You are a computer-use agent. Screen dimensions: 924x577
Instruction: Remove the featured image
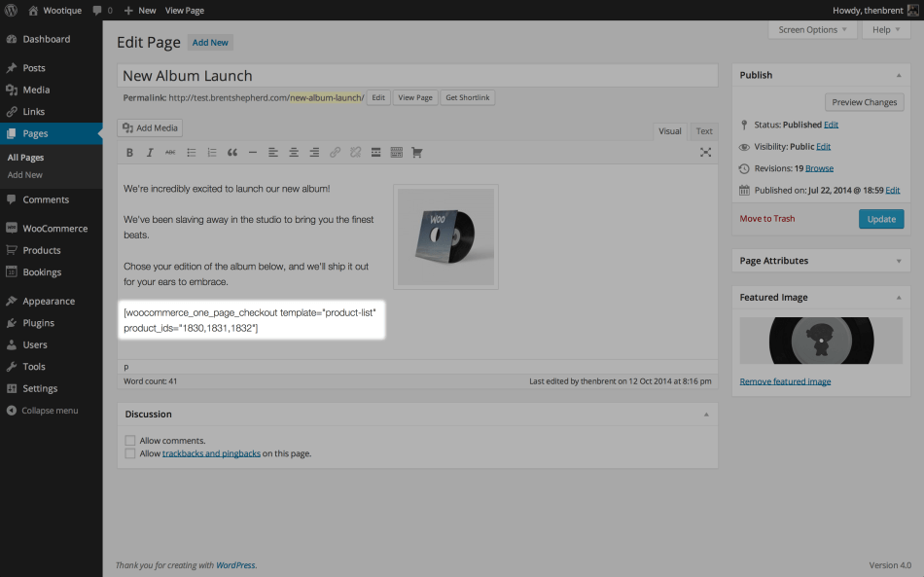click(785, 381)
